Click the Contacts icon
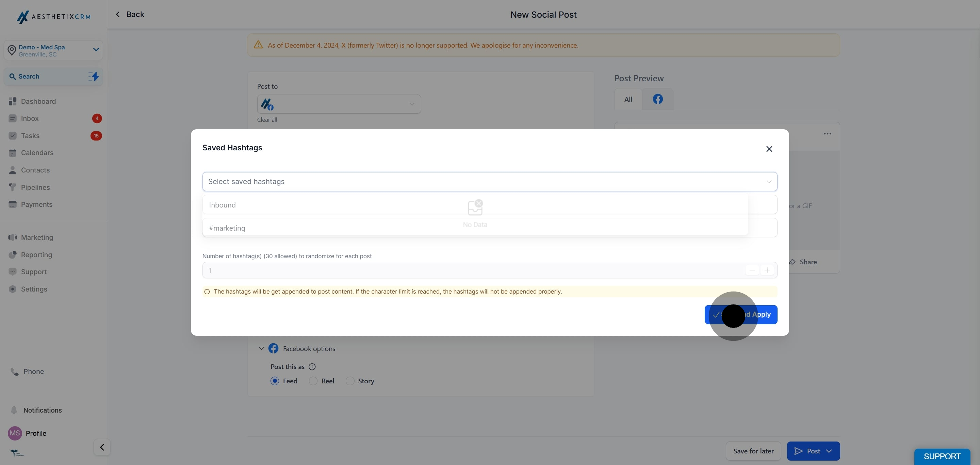The width and height of the screenshot is (980, 465). tap(13, 170)
